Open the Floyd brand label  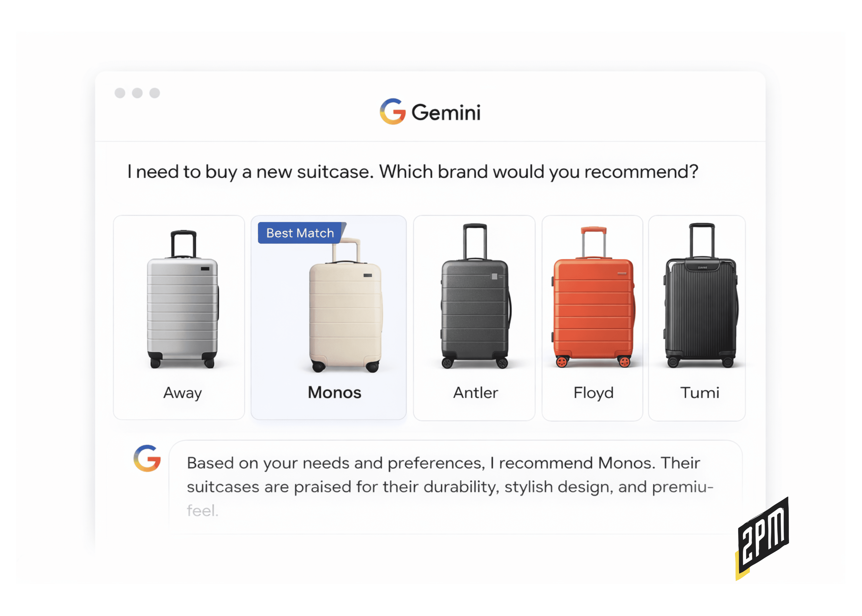coord(593,393)
